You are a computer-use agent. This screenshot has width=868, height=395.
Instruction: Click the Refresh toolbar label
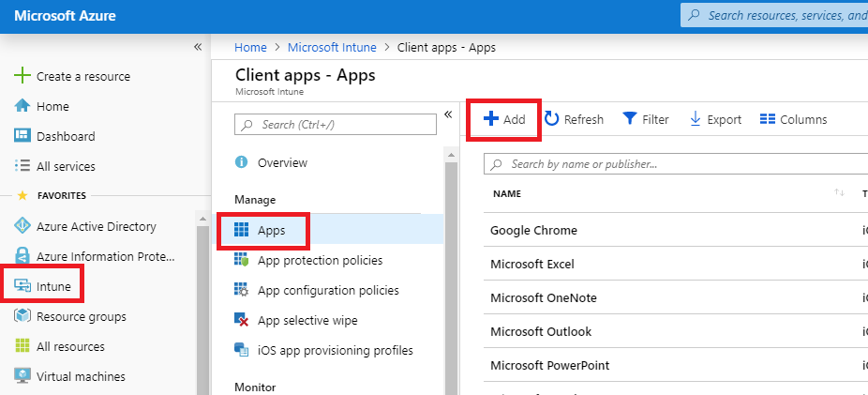[x=583, y=119]
